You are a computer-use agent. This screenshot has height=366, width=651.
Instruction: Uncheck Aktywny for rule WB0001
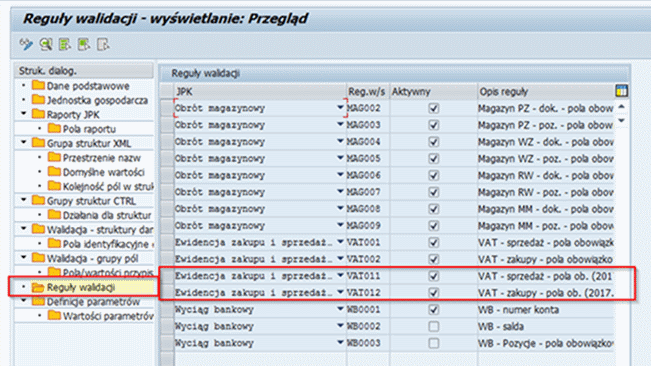tap(433, 310)
